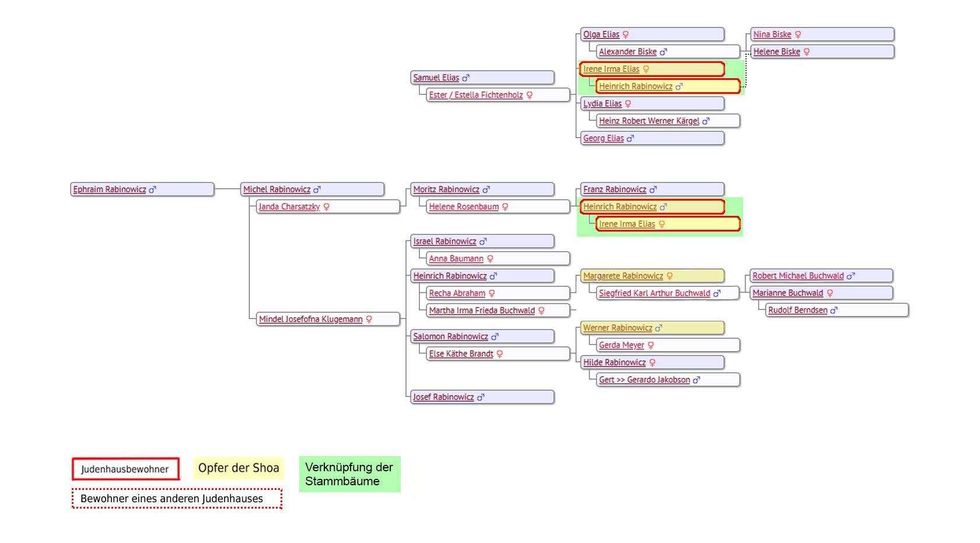Click the female icon beside Nina Biske
980x543 pixels.
798,35
